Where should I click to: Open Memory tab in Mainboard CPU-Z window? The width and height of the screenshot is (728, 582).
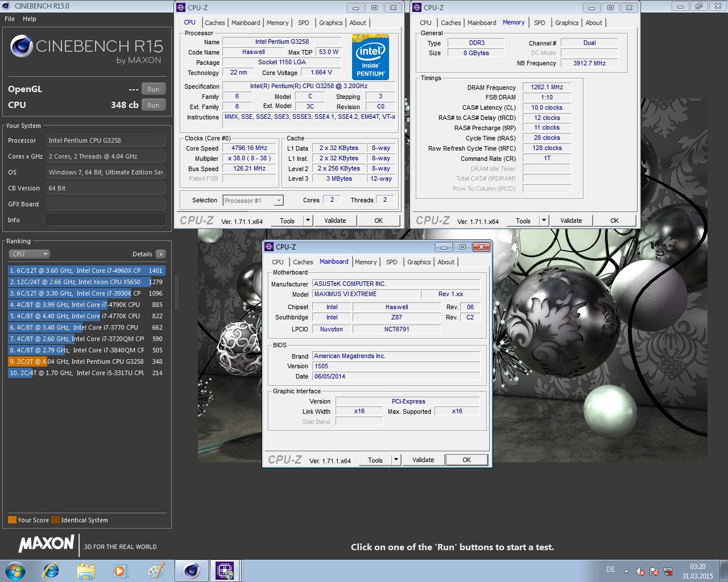click(366, 262)
